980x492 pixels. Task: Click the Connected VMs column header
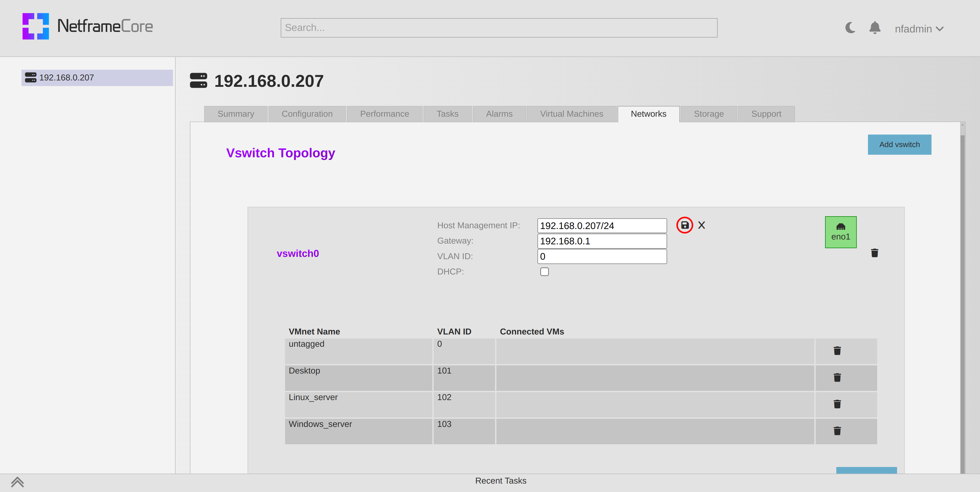tap(532, 332)
